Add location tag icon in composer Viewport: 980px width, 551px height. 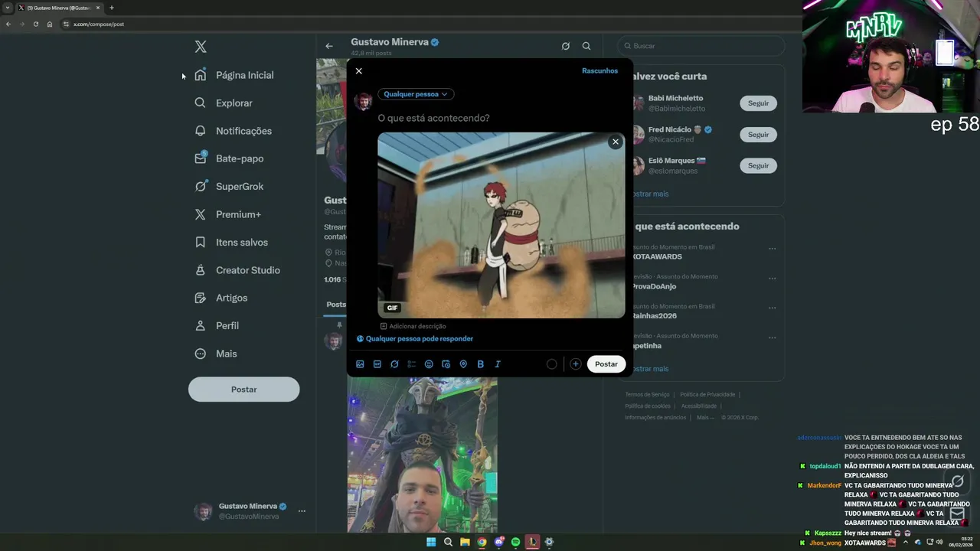tap(463, 364)
